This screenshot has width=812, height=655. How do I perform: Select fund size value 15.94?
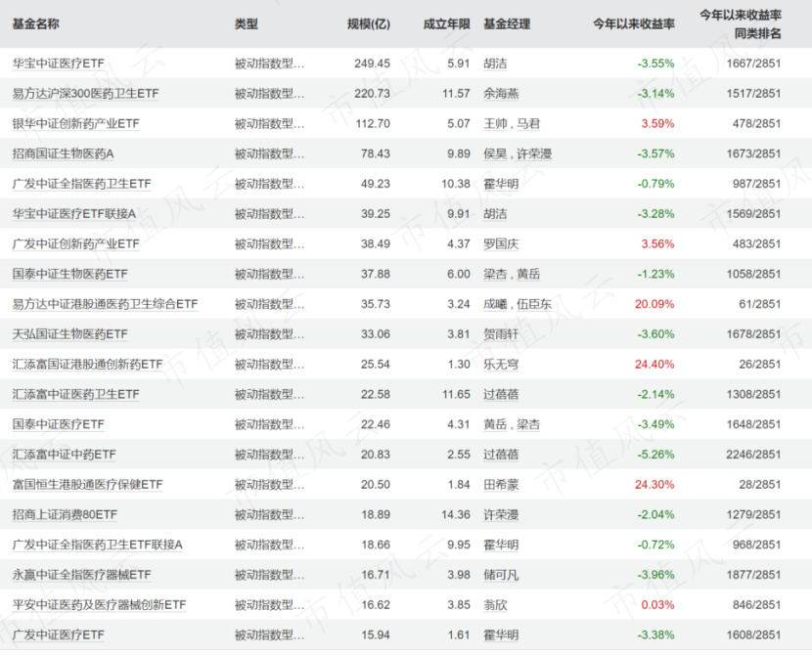pos(376,634)
